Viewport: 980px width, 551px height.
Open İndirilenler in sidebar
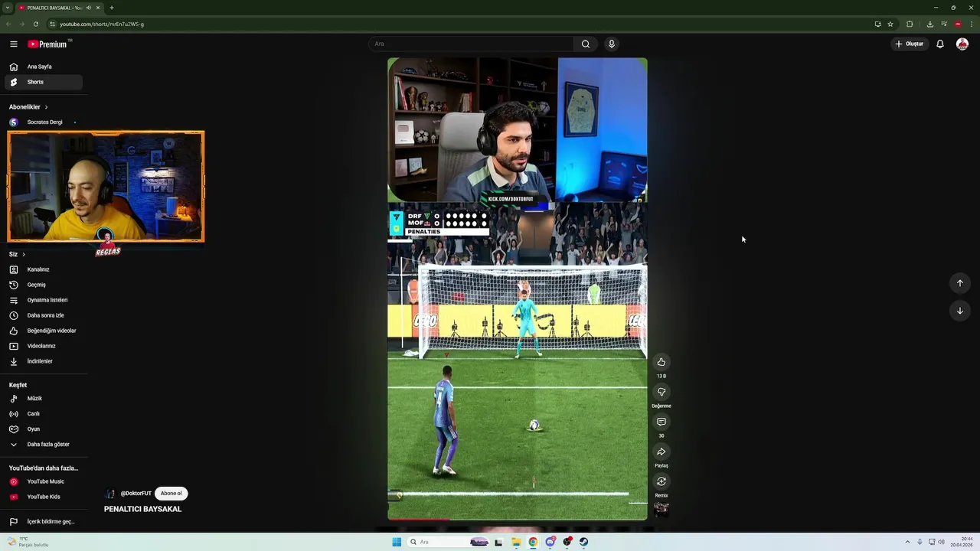(43, 361)
